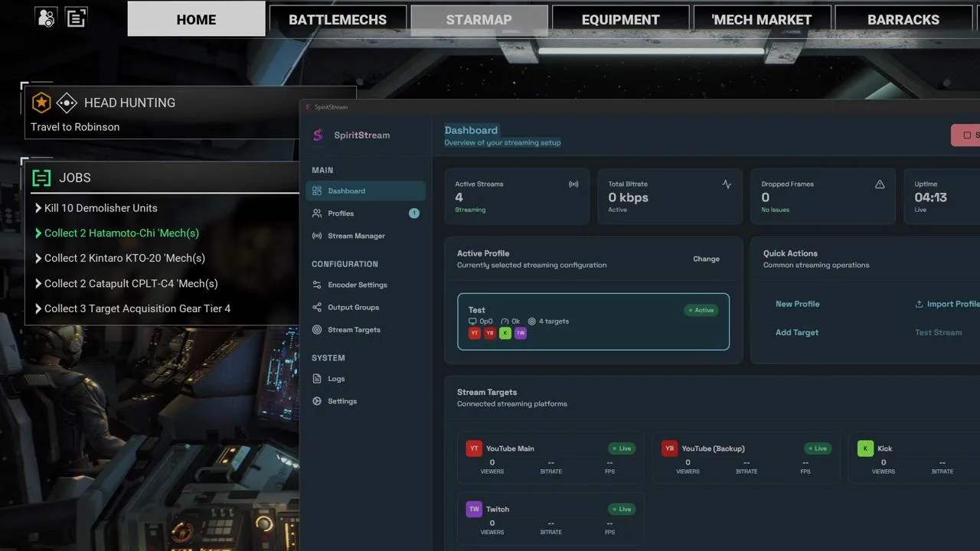Click the Settings gear icon in SpiritStream
The width and height of the screenshot is (980, 551).
317,401
